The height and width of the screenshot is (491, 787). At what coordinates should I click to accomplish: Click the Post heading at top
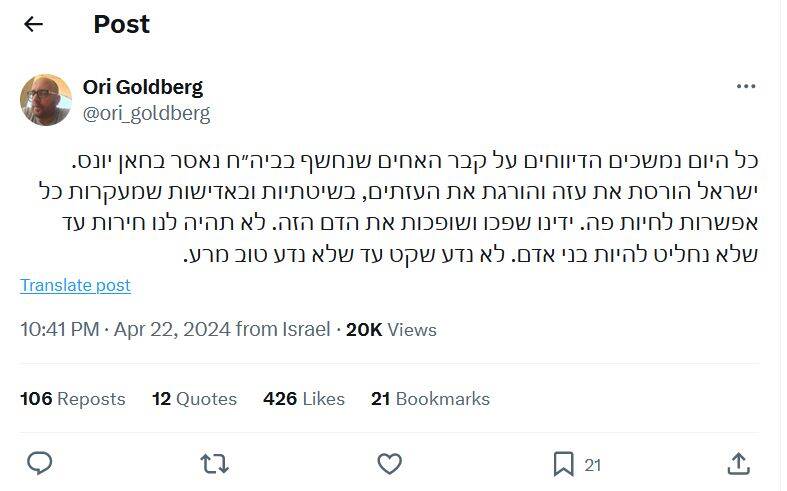pos(122,24)
